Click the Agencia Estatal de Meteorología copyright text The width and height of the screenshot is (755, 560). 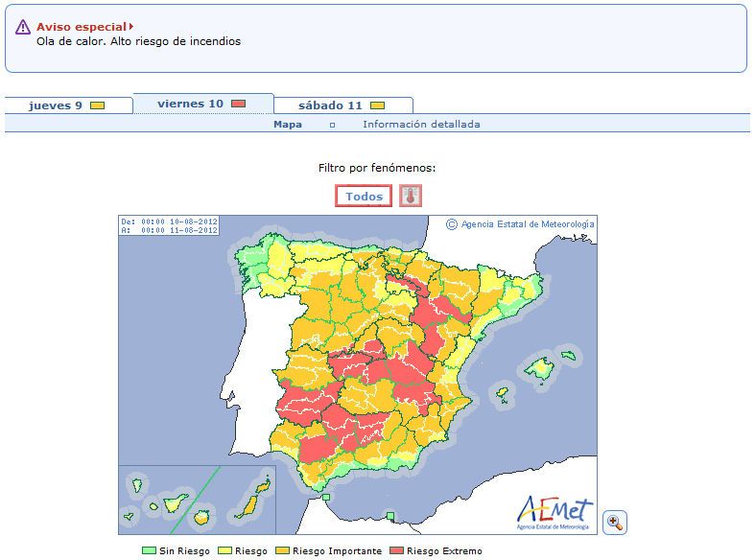click(527, 224)
